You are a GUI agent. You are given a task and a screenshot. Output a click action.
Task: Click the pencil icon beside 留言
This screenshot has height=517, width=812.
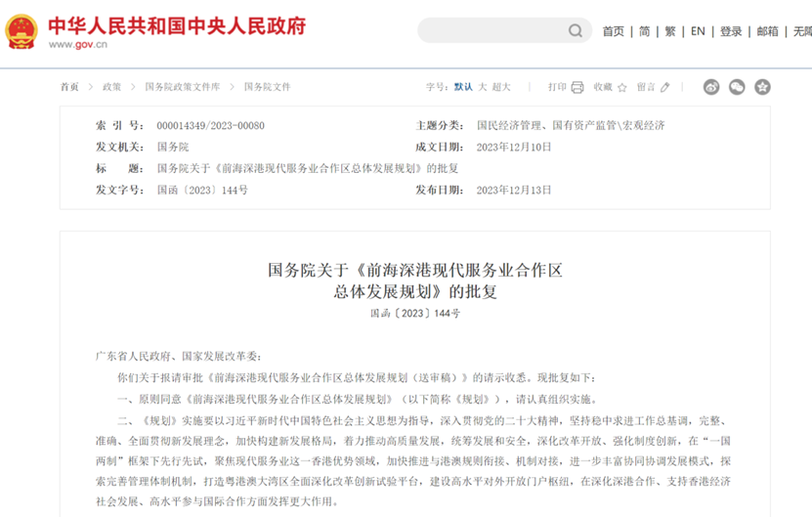665,87
